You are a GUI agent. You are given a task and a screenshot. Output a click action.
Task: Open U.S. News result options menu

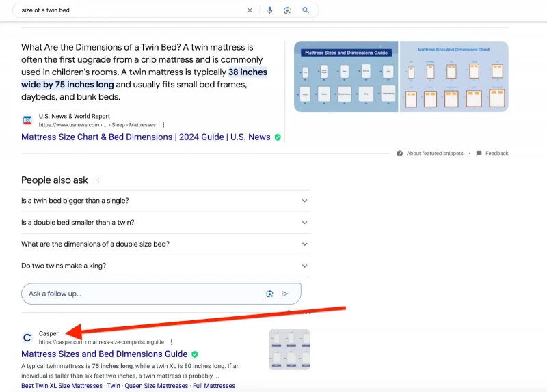point(163,125)
